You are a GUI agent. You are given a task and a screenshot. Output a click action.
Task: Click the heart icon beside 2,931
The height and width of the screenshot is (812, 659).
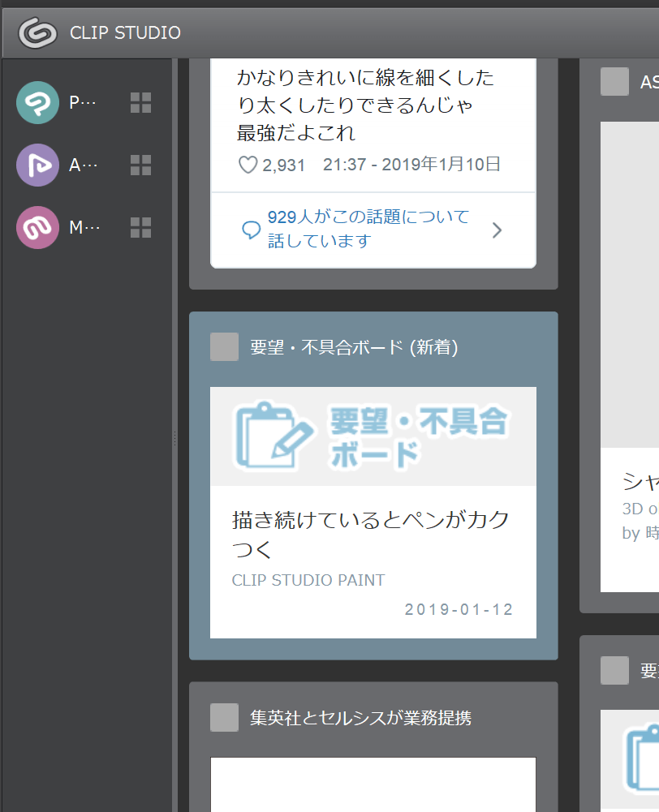[x=248, y=165]
